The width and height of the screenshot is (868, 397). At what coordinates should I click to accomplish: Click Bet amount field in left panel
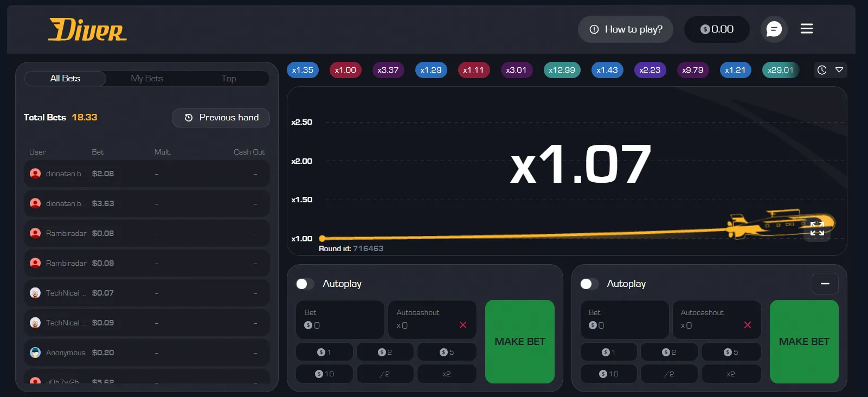340,320
